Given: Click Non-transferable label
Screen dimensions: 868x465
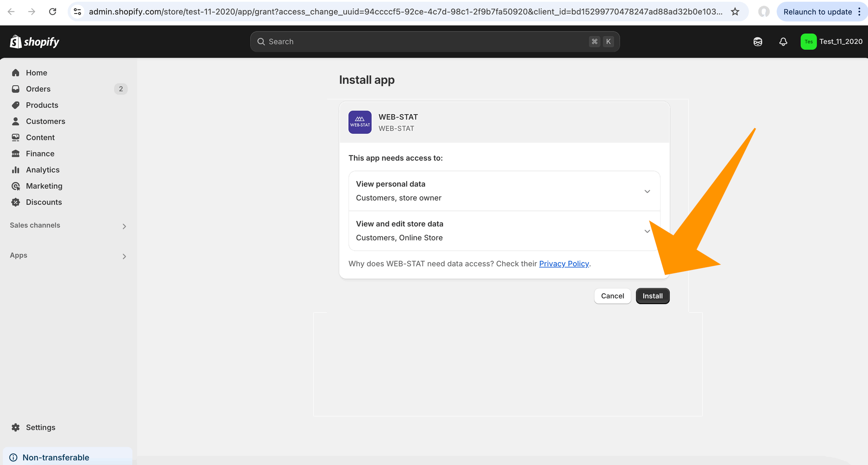Looking at the screenshot, I should click(56, 457).
